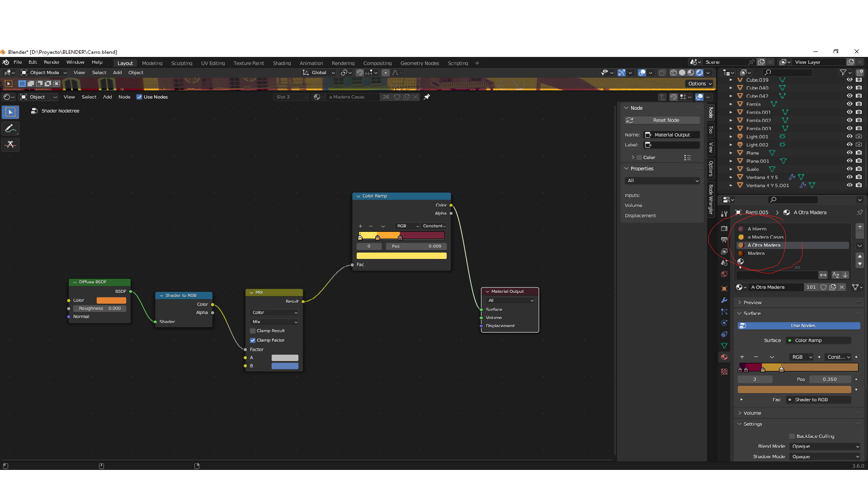Select the Annotate tool in node editor
The image size is (868, 488).
[10, 129]
